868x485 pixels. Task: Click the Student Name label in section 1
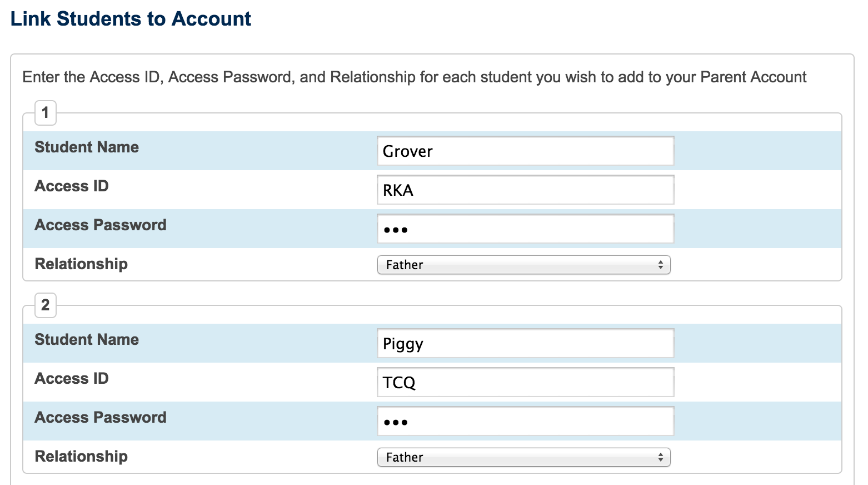click(87, 147)
